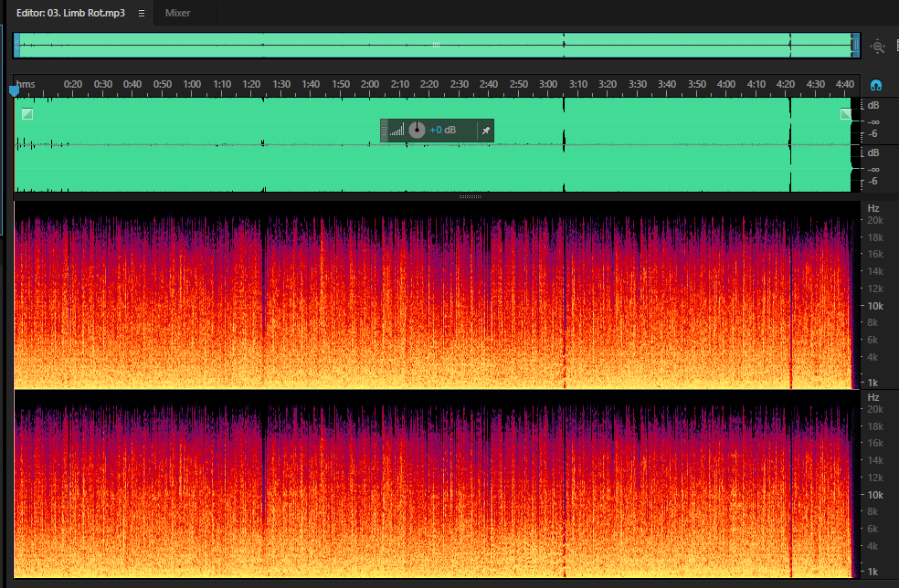Image resolution: width=899 pixels, height=588 pixels.
Task: Click the 2:00 mark on timeline ruler
Action: 370,84
